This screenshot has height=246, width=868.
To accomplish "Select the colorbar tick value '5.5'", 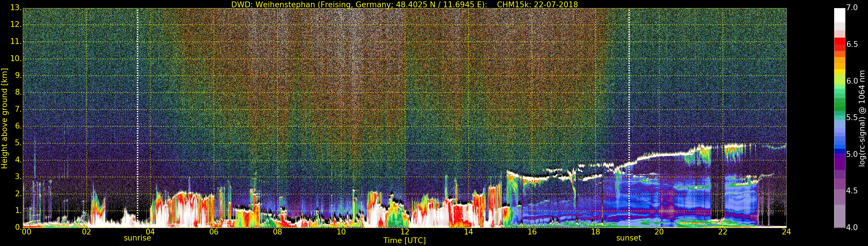I will click(x=852, y=118).
